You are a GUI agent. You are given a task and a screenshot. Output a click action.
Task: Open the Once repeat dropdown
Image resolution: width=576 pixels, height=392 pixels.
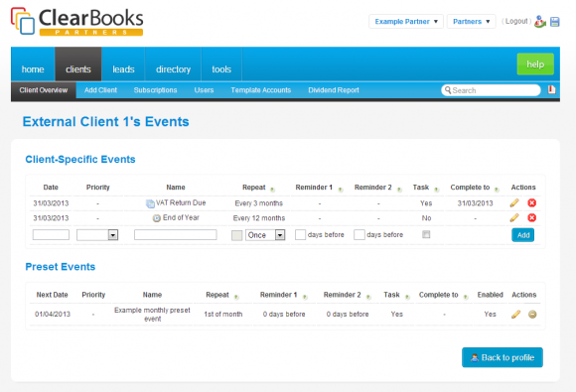coord(265,235)
